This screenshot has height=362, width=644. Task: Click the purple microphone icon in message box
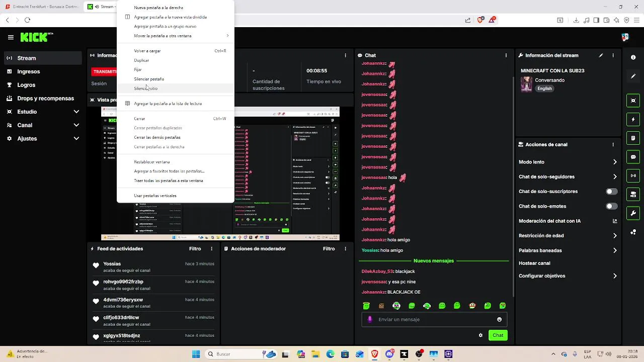(370, 319)
